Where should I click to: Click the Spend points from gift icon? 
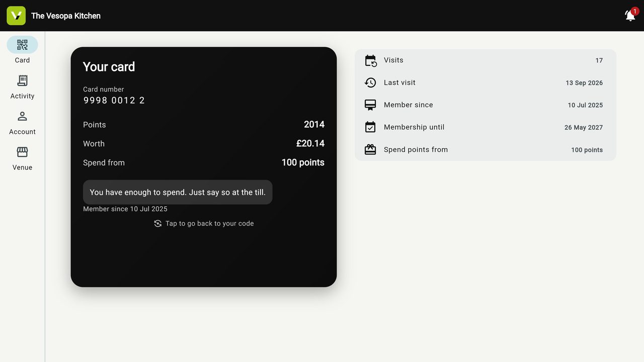tap(370, 149)
